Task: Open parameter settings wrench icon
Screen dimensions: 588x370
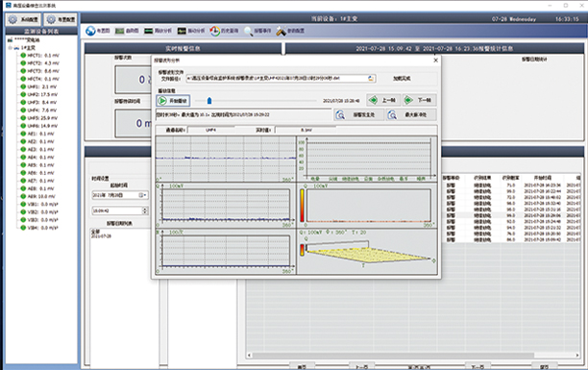Action: (x=282, y=31)
